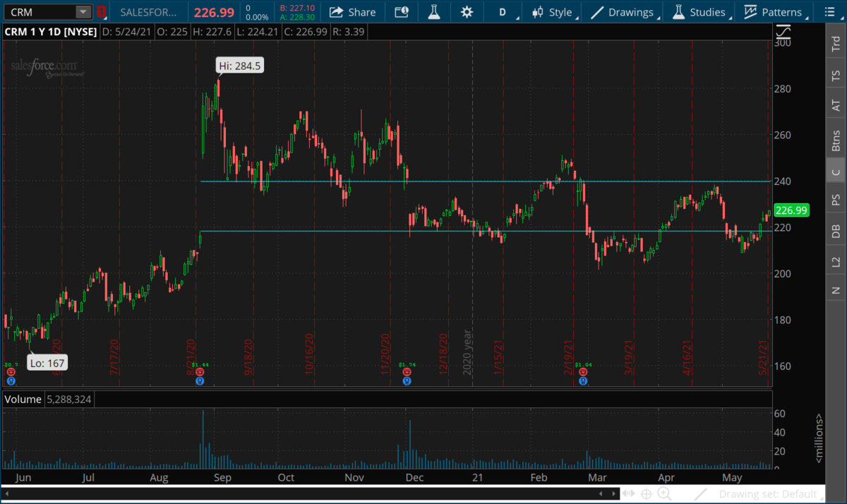Click the August earnings lightbulb icon
The width and height of the screenshot is (847, 504).
tap(200, 381)
